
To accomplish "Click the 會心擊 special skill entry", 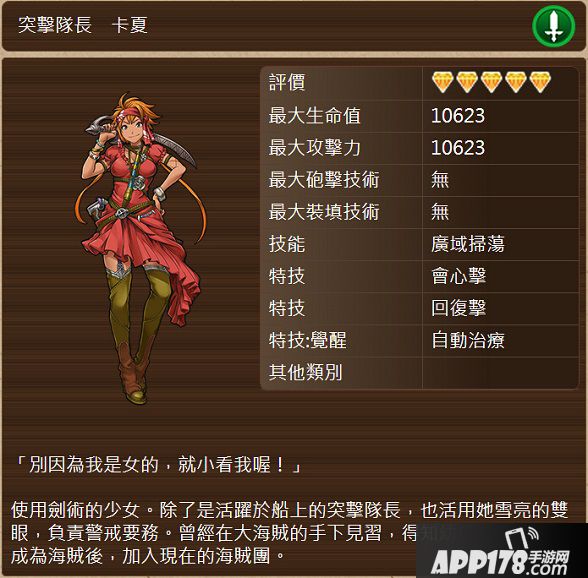I will click(x=459, y=276).
